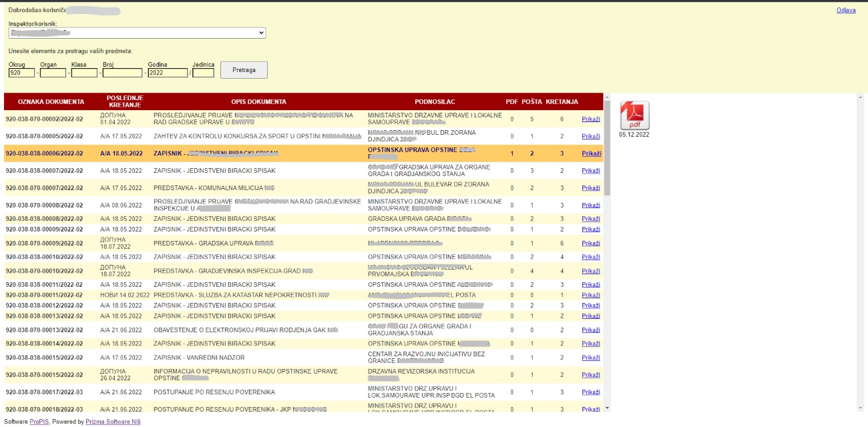Screen dimensions: 868x427
Task: Click the Odjava logout link
Action: pyautogui.click(x=846, y=10)
